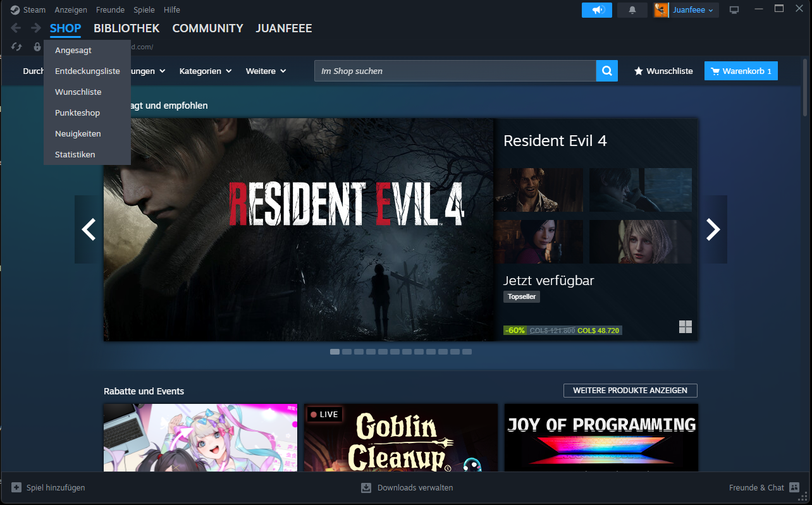The height and width of the screenshot is (505, 812).
Task: Click the Im Shop suchen search field
Action: coord(455,71)
